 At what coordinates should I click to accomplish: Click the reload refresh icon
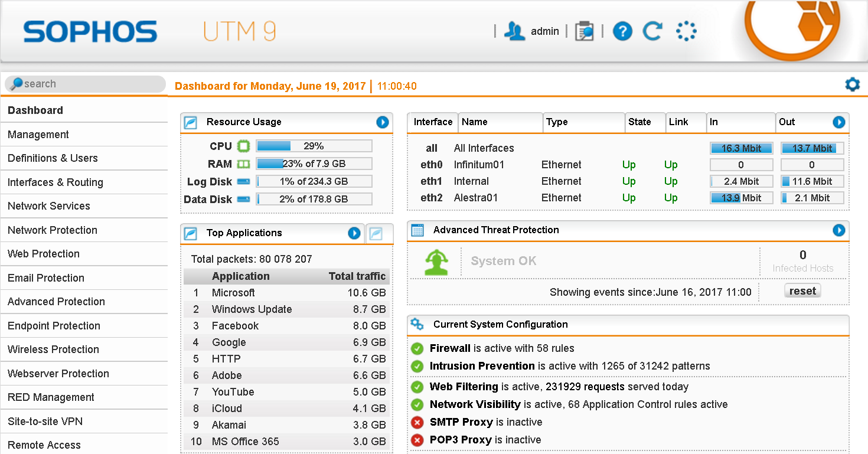(x=652, y=31)
